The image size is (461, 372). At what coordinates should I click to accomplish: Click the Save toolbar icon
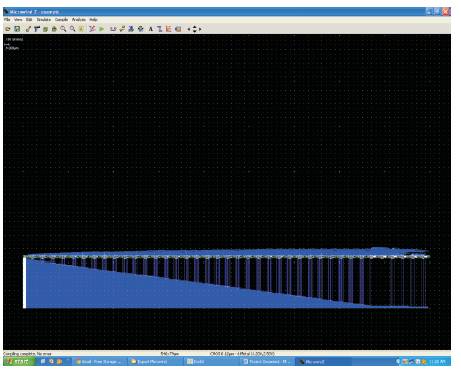pos(17,29)
